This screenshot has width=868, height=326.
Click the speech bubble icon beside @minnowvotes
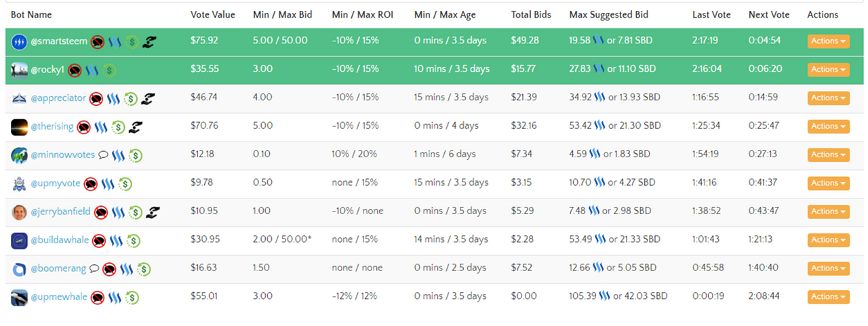[x=103, y=155]
